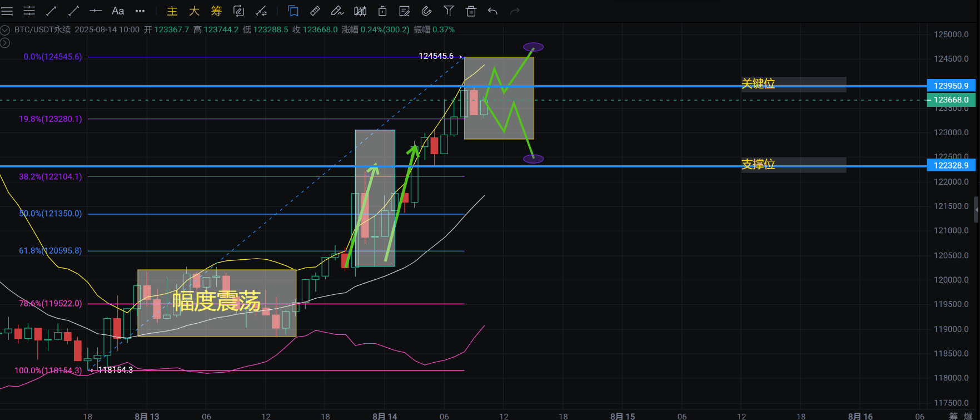This screenshot has width=980, height=420.
Task: Click the 120000.0 price scale value
Action: tap(951, 280)
